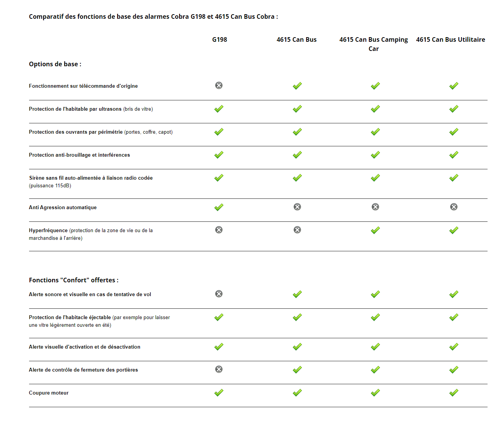Click 4615 Can Bus Utilitaire cross for Anti Agression
The width and height of the screenshot is (504, 421).
coord(454,207)
